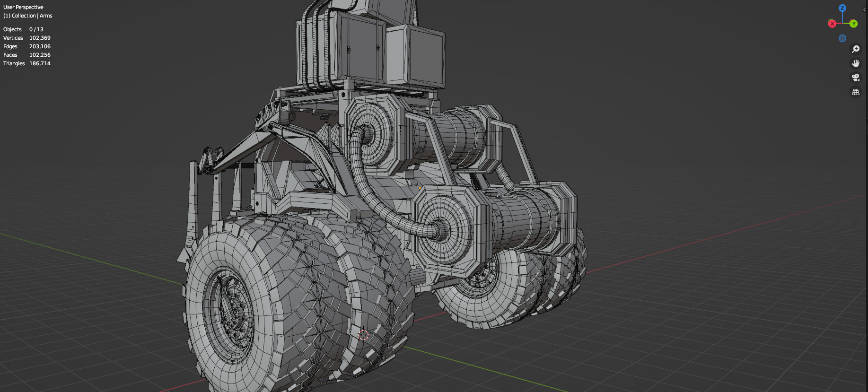Click the negative Z axis circle on gizmo
The image size is (868, 392).
(842, 38)
